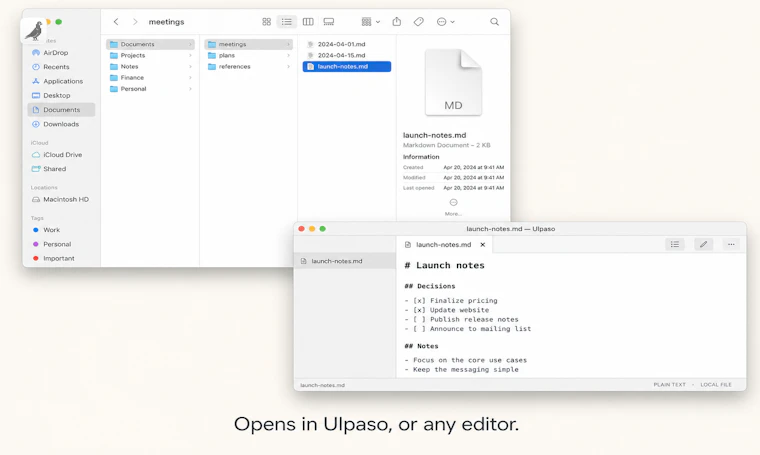This screenshot has height=455, width=760.
Task: Select file 2024-04-15.md
Action: pos(347,55)
